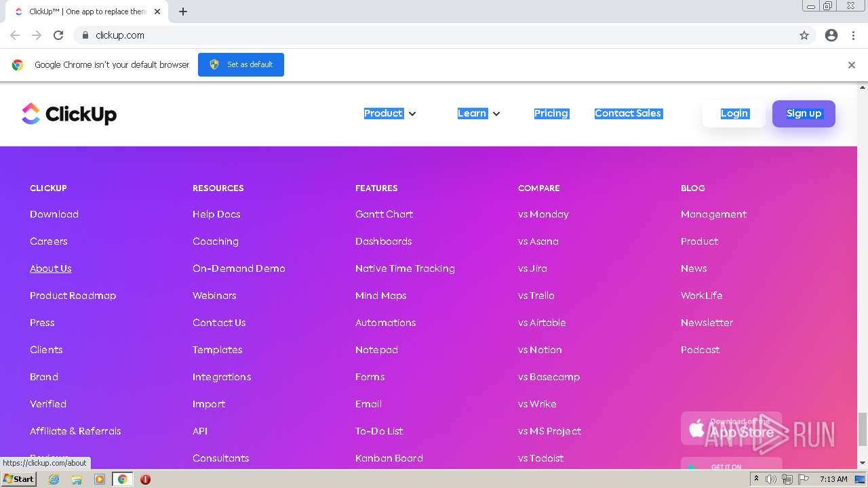The width and height of the screenshot is (868, 488).
Task: Open Affiliate & Referrals link
Action: pos(75,431)
